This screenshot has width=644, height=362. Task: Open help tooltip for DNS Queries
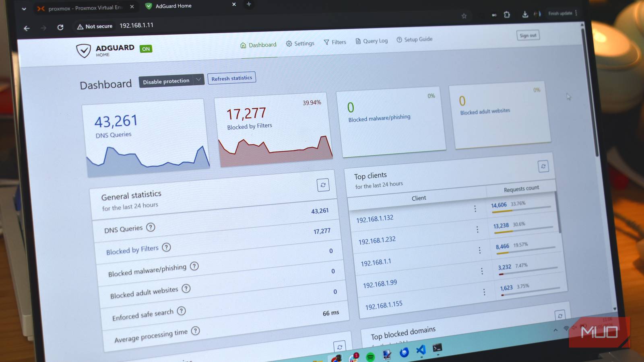(151, 227)
